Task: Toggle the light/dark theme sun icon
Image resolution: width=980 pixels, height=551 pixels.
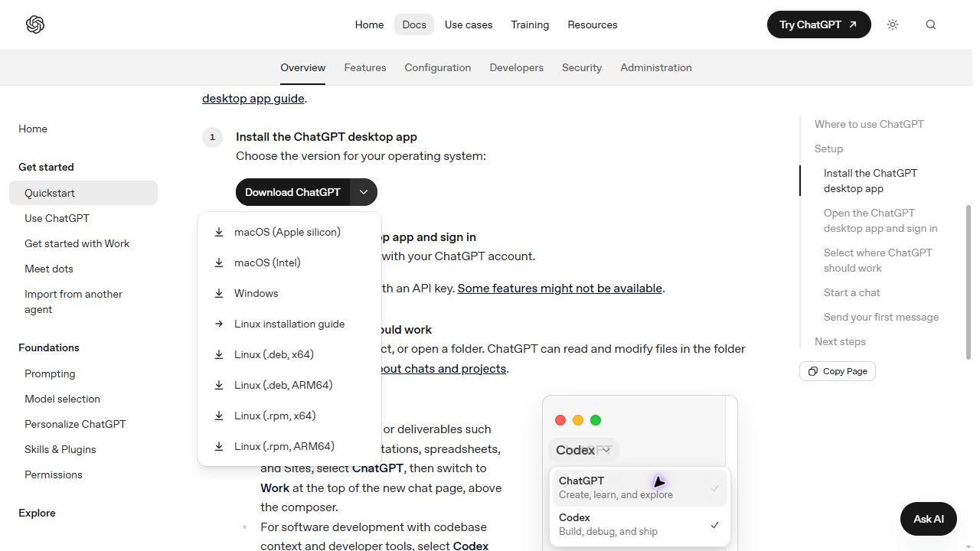Action: pyautogui.click(x=893, y=24)
